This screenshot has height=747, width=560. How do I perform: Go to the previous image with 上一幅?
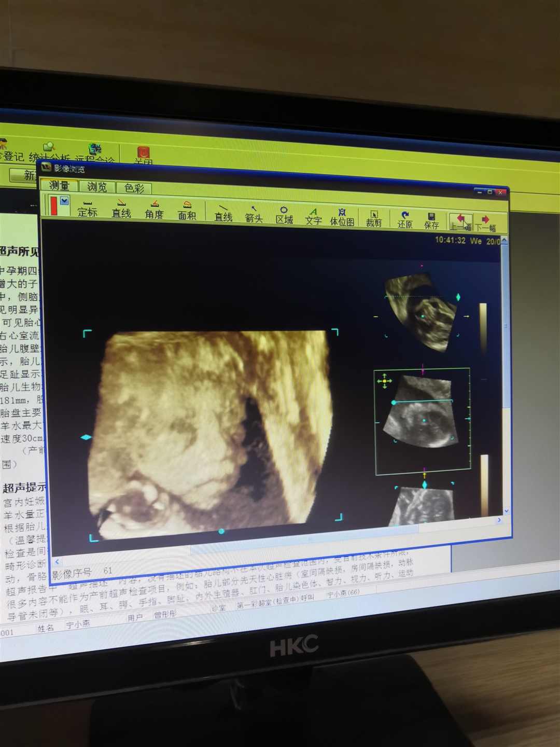pyautogui.click(x=460, y=223)
